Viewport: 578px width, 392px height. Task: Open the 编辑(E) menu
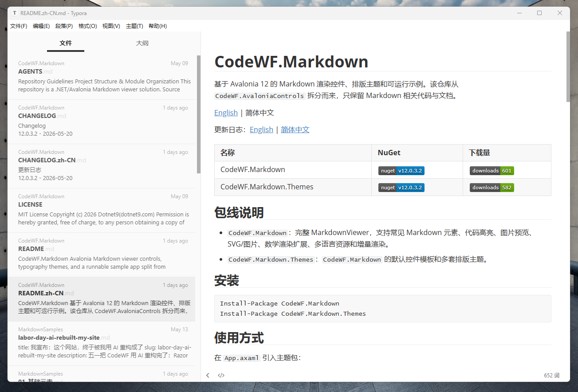coord(41,26)
